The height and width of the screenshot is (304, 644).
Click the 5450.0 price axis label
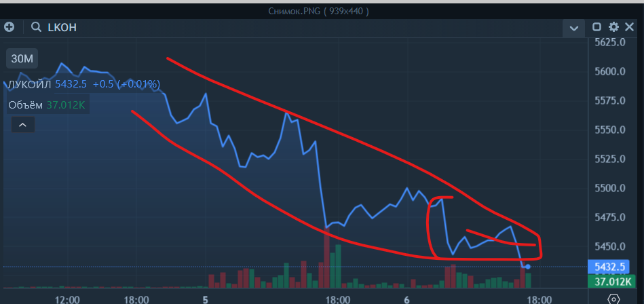(x=610, y=246)
